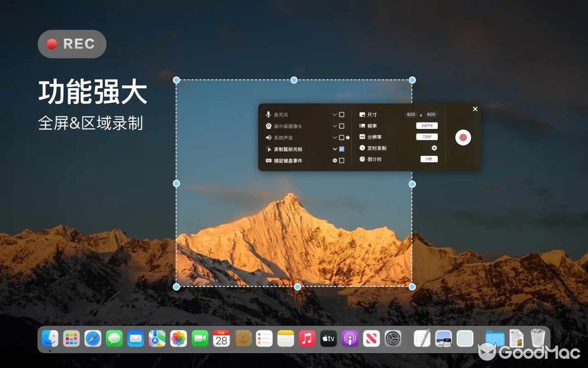Click the countdown timer icon

point(362,159)
